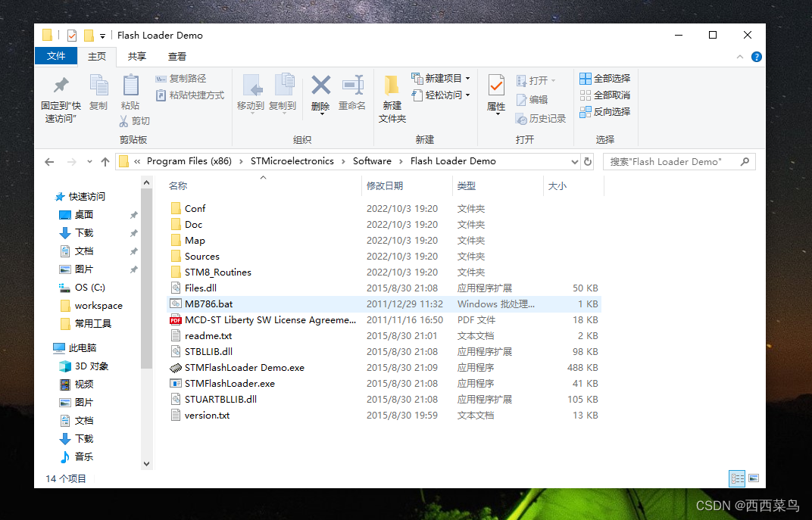Switch to Details view in status bar
This screenshot has height=520, width=812.
pos(737,478)
